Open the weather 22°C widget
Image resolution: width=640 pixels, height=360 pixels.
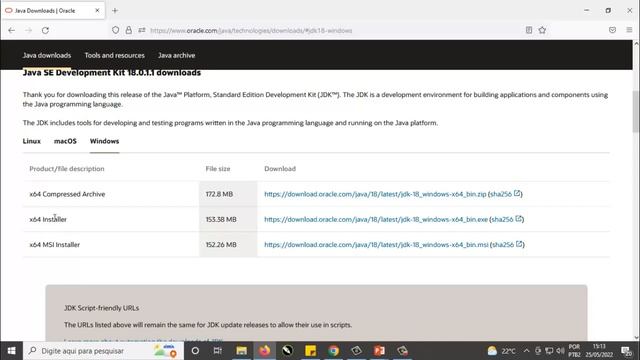(501, 351)
